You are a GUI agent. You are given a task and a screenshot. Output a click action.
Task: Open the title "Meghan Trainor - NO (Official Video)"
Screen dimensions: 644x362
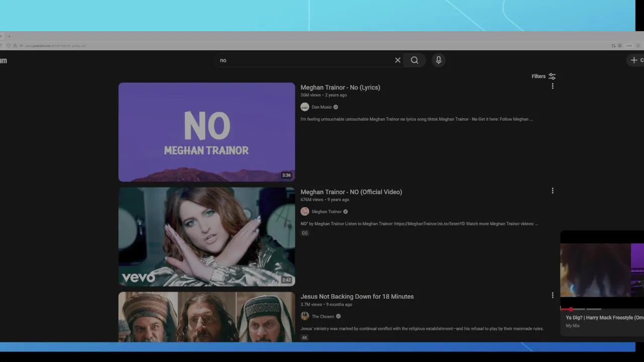pyautogui.click(x=351, y=192)
